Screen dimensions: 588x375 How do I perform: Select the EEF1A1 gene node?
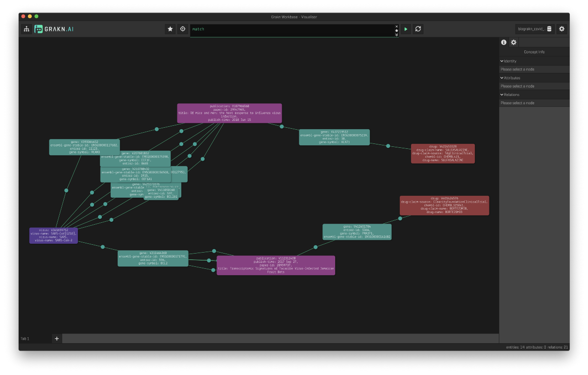tap(136, 174)
